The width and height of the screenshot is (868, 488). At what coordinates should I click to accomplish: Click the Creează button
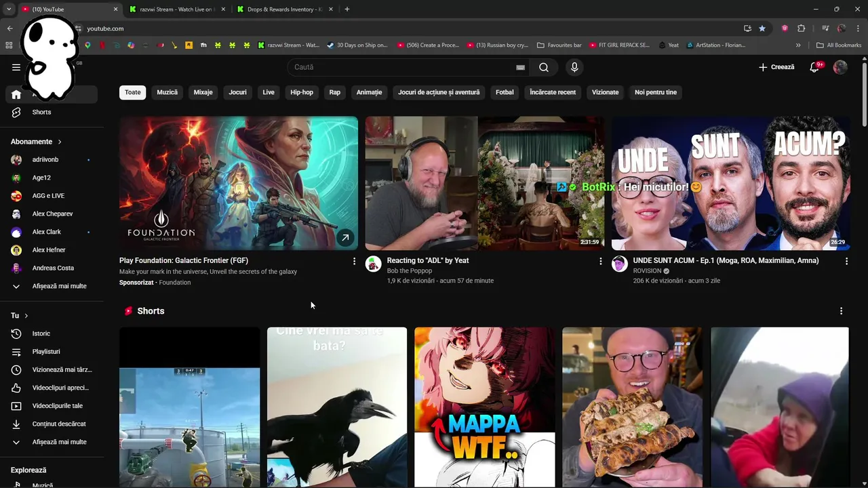coord(776,67)
